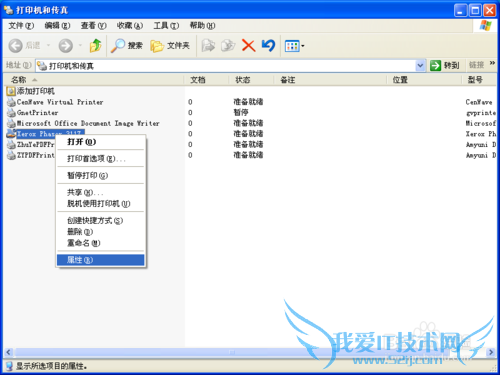The image size is (500, 375).
Task: Choose Rename (重命名) in context menu
Action: click(x=101, y=243)
